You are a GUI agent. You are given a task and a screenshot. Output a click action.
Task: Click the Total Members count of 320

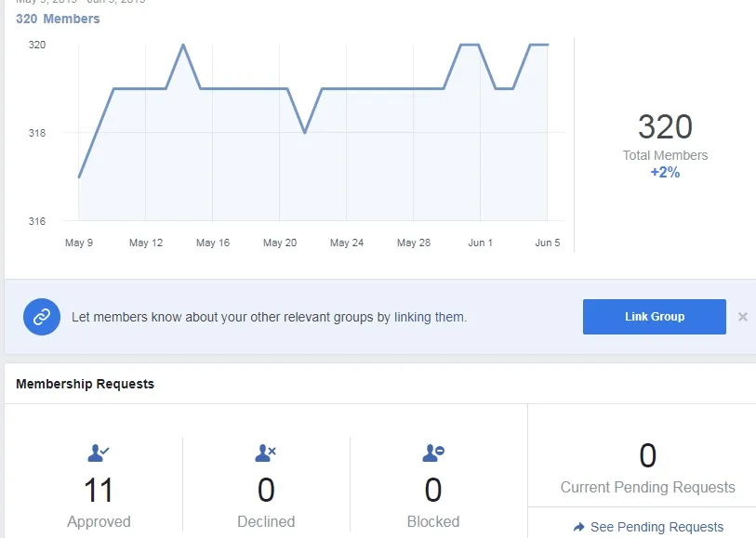[664, 127]
